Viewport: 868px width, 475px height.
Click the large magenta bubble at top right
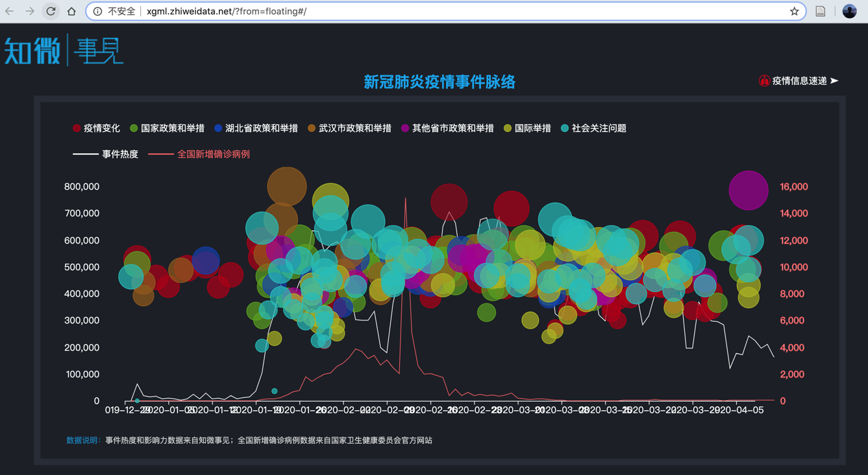tap(749, 190)
